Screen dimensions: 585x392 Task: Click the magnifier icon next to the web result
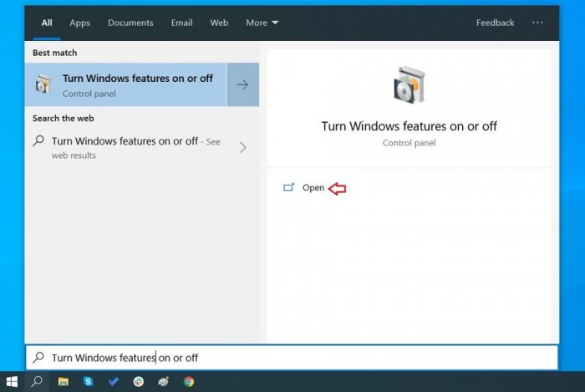pos(38,141)
